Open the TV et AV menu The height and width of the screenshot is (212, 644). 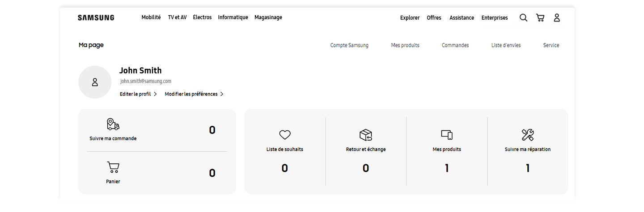(x=177, y=17)
